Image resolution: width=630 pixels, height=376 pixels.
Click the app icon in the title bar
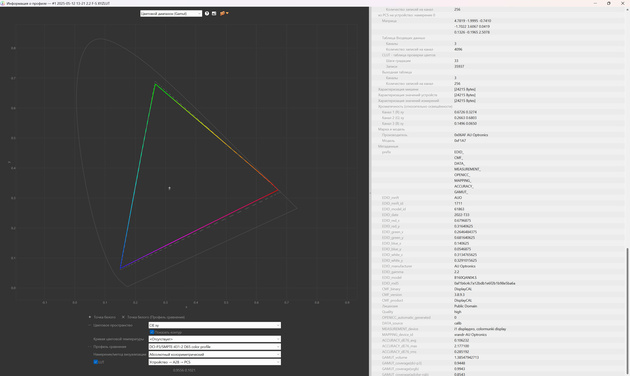[x=3, y=3]
